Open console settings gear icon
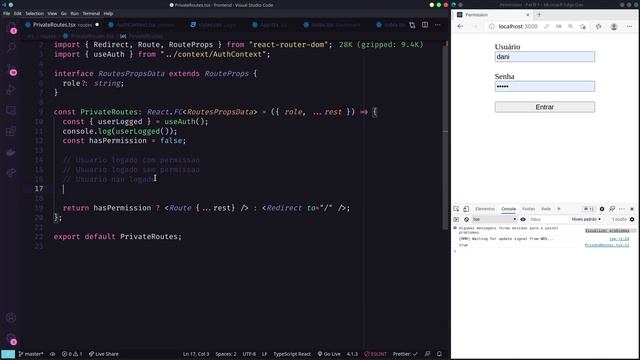 pyautogui.click(x=632, y=220)
